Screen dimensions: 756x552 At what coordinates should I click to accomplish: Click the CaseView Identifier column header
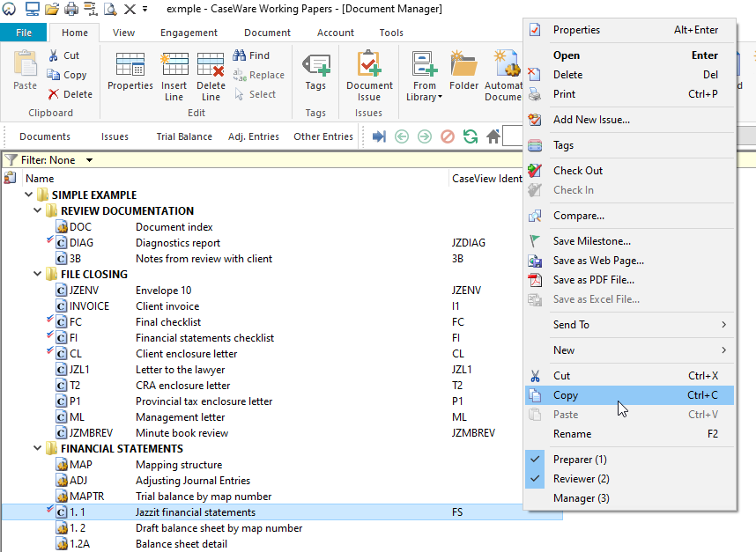click(x=486, y=179)
